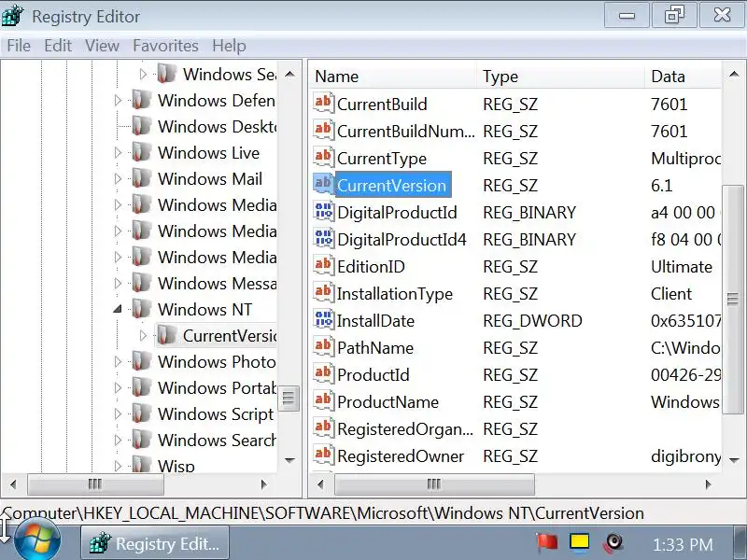Expand the CurrentVersion subkey node

[x=143, y=336]
